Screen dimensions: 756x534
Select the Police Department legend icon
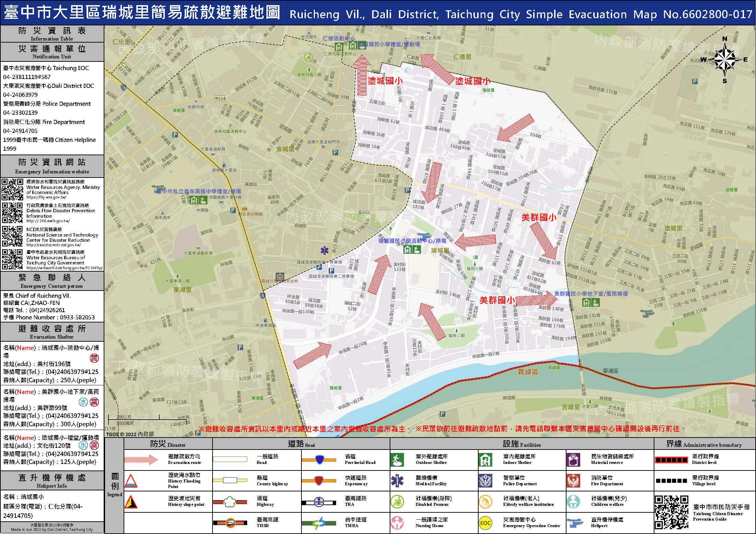485,481
